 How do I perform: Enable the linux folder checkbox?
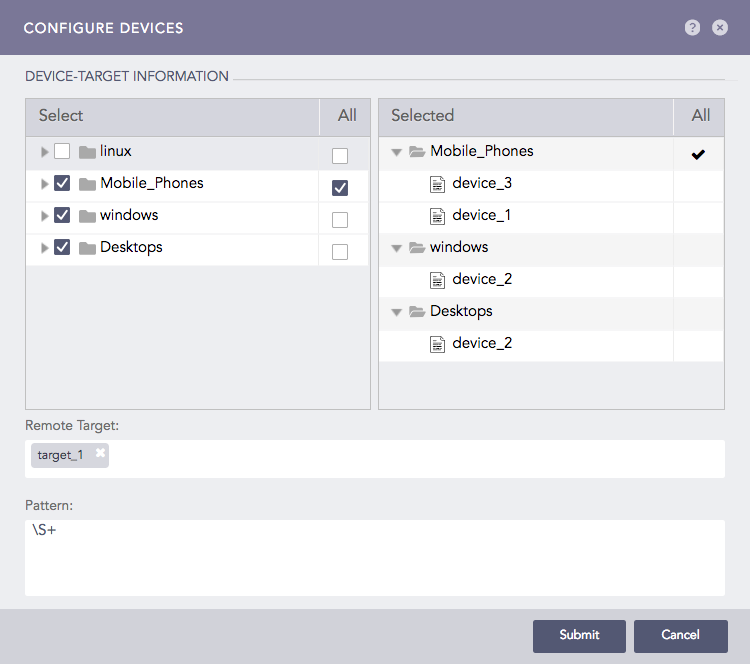click(x=62, y=152)
